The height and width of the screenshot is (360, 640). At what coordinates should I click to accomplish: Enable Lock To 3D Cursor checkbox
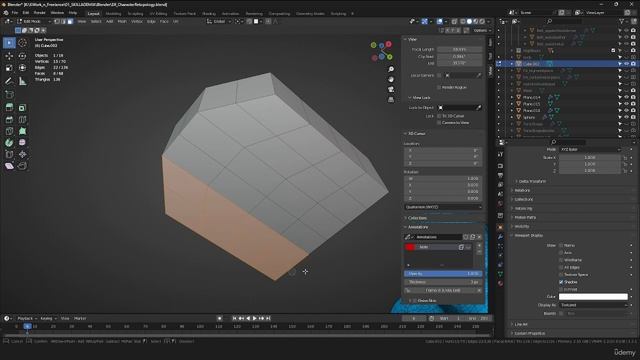point(439,116)
